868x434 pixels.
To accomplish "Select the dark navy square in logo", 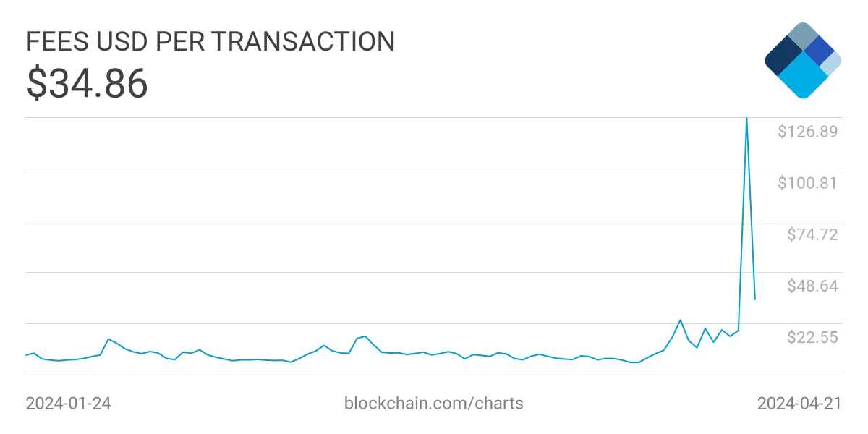I will pos(783,54).
